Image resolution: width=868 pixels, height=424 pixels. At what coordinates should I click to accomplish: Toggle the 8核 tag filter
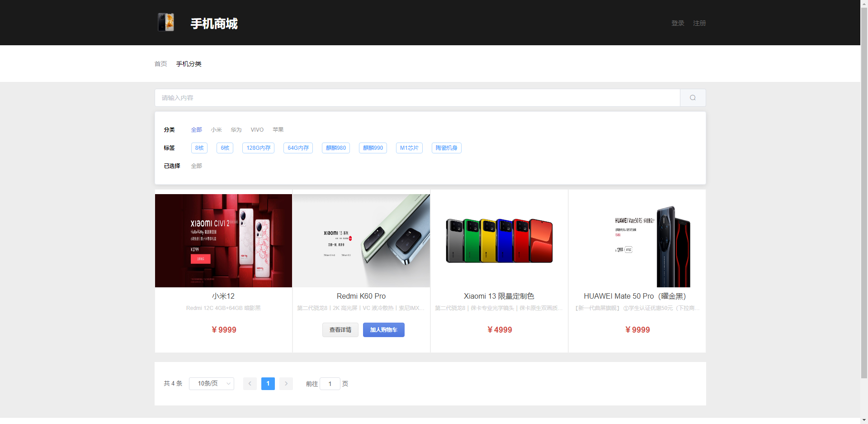[199, 148]
